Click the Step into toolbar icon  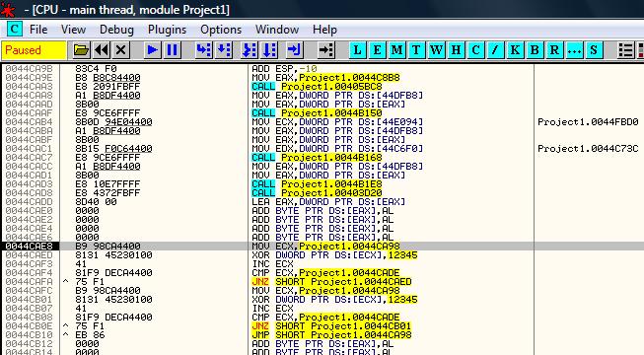pyautogui.click(x=204, y=50)
